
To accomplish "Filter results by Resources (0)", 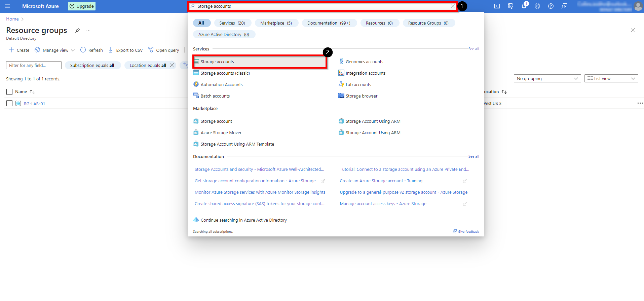I will tap(379, 23).
